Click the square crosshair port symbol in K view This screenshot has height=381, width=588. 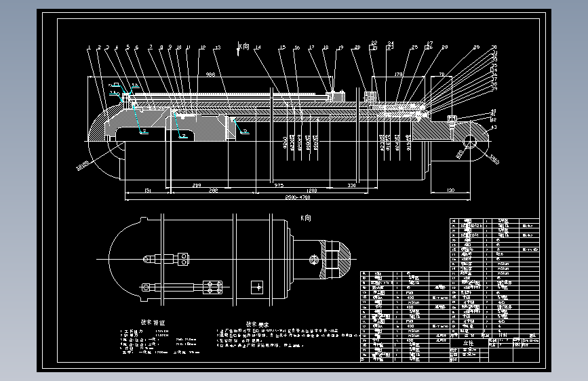pyautogui.click(x=257, y=287)
